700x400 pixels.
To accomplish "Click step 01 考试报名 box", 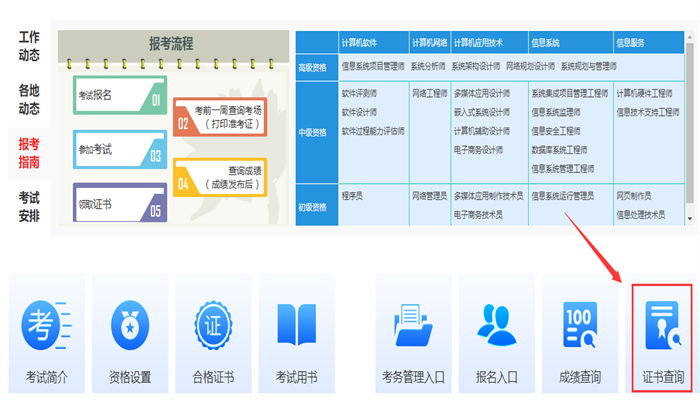I will click(x=119, y=96).
